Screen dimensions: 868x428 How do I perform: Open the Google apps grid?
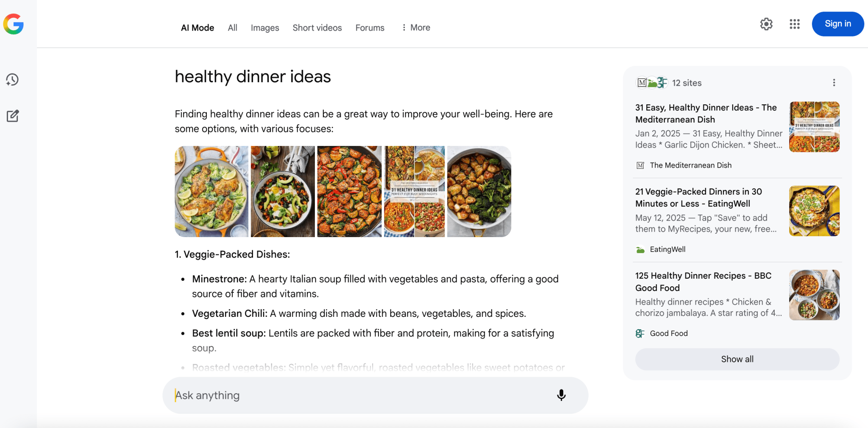click(795, 24)
